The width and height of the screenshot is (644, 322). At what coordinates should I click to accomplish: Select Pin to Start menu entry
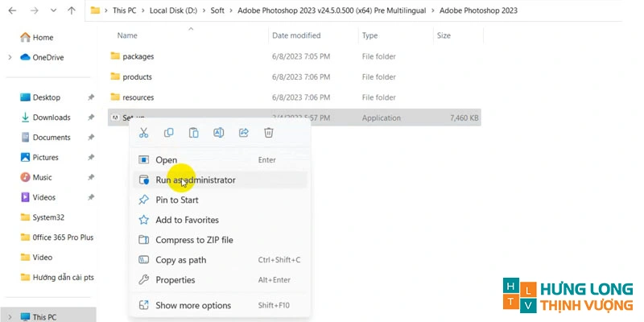pos(220,200)
